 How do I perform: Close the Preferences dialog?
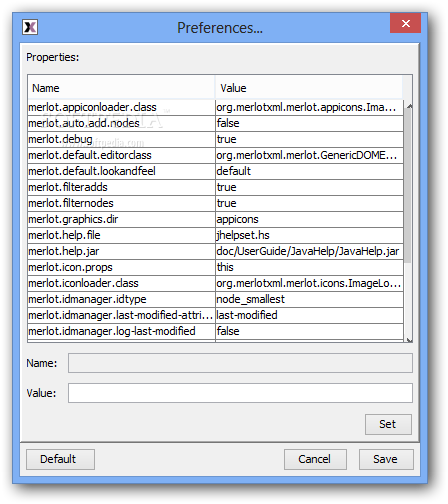point(405,23)
